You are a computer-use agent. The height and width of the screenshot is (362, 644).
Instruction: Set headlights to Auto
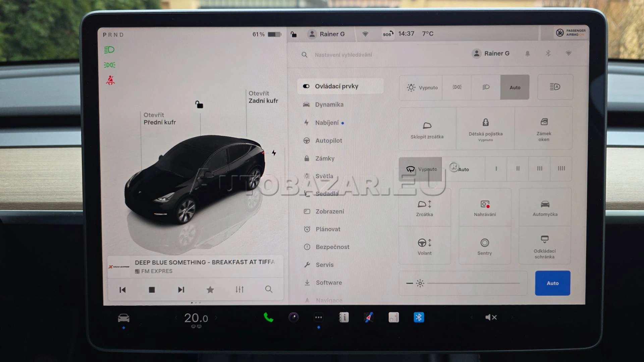515,87
